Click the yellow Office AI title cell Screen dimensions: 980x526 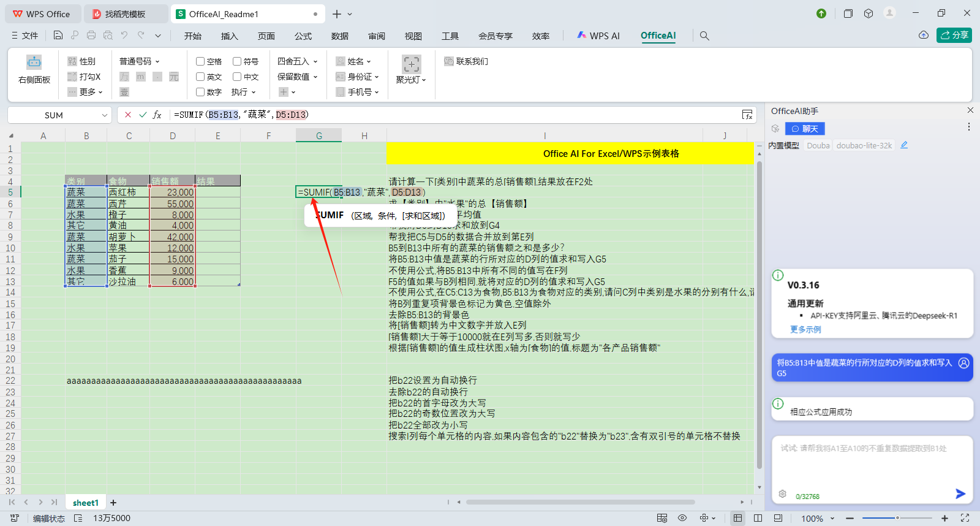tap(570, 153)
